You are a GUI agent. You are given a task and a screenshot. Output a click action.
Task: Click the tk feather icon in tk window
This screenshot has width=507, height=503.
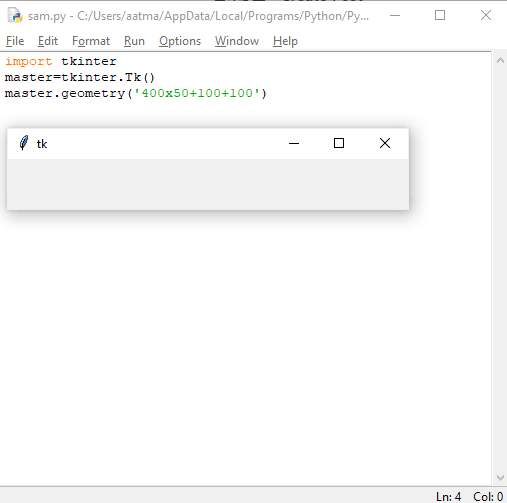tap(24, 143)
